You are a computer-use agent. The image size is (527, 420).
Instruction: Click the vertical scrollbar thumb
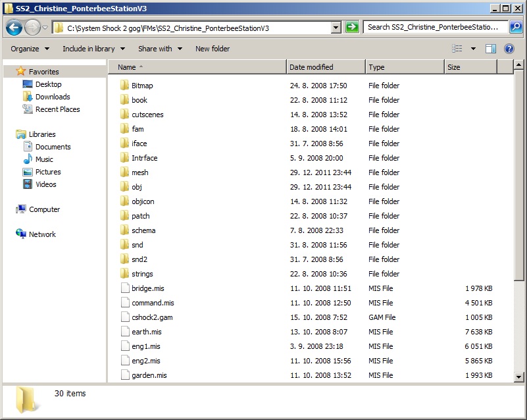click(x=518, y=175)
